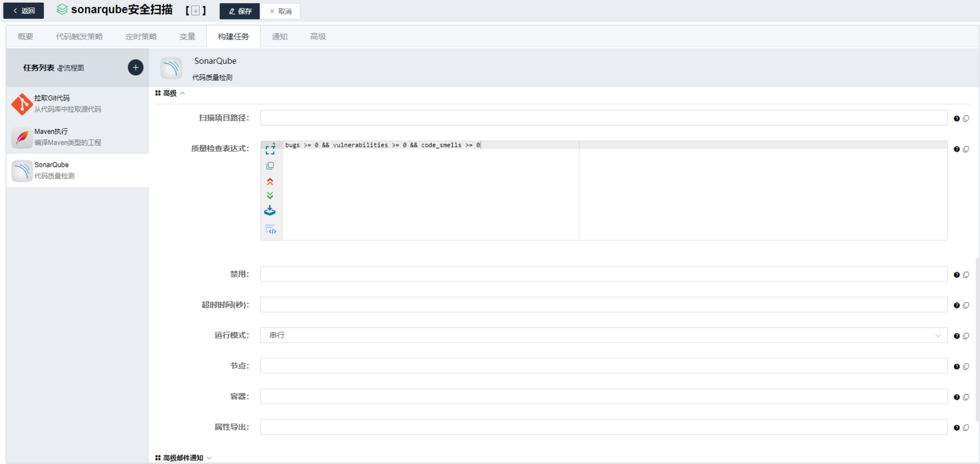Screen dimensions: 980x464
Task: Switch to the 变量 tab
Action: [x=187, y=36]
